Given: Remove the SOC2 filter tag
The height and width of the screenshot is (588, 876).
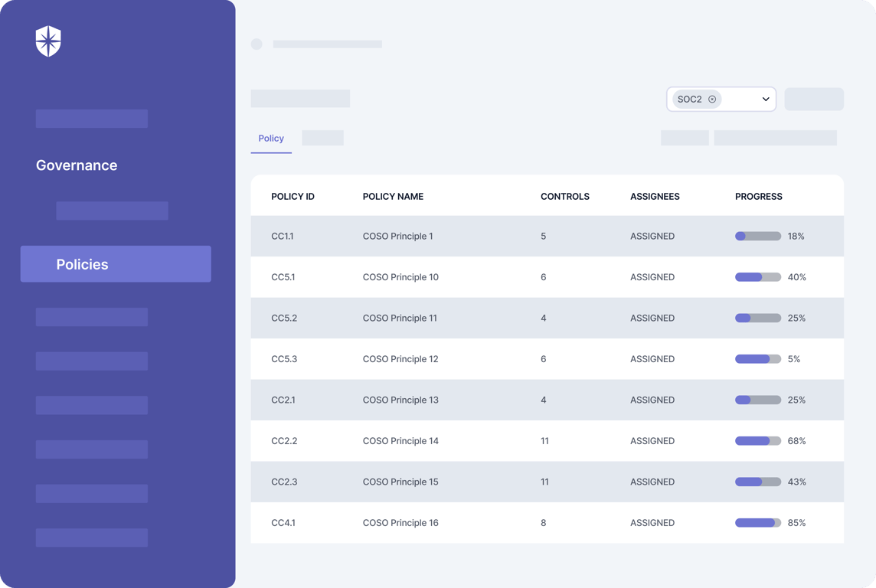Looking at the screenshot, I should pyautogui.click(x=712, y=100).
